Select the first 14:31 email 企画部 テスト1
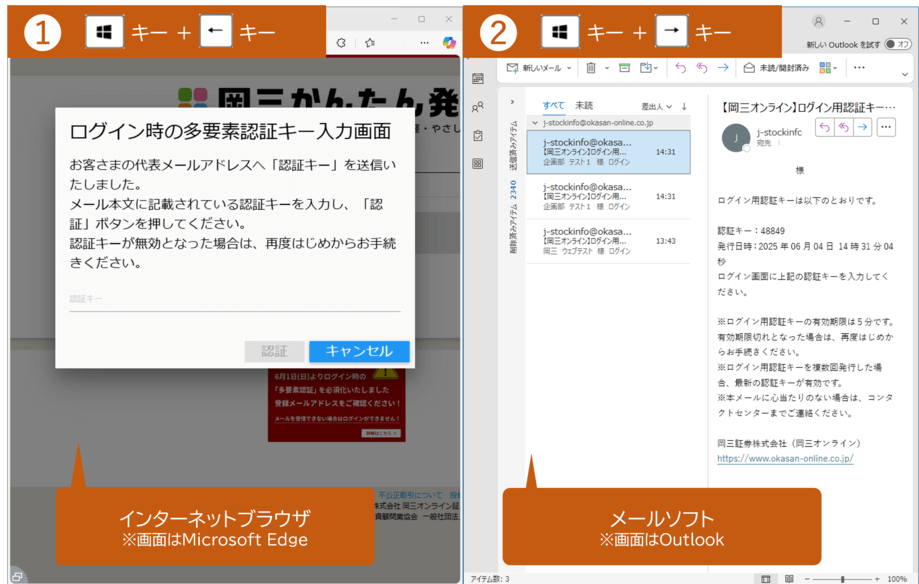 pos(608,152)
